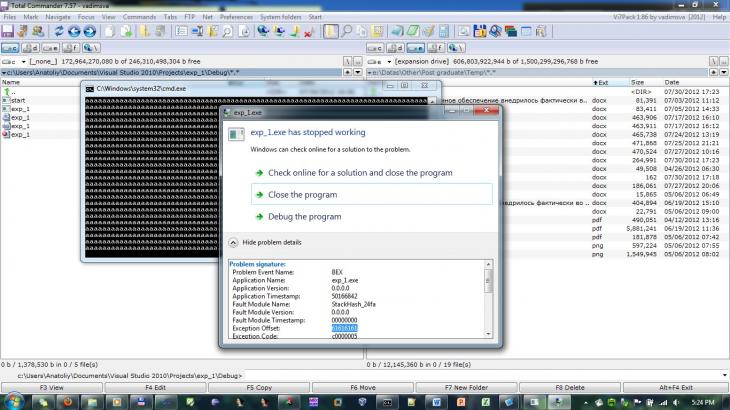
Task: Click F6 Move button
Action: (x=363, y=387)
